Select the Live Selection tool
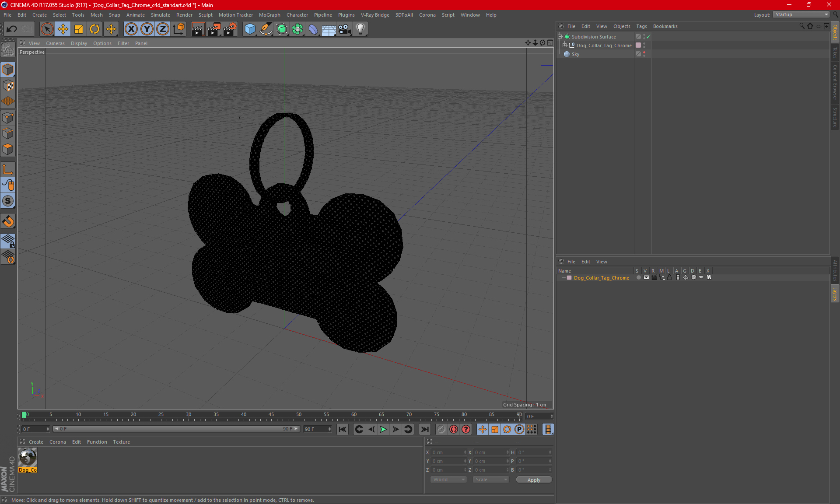Screen dimensions: 840x504 point(47,29)
